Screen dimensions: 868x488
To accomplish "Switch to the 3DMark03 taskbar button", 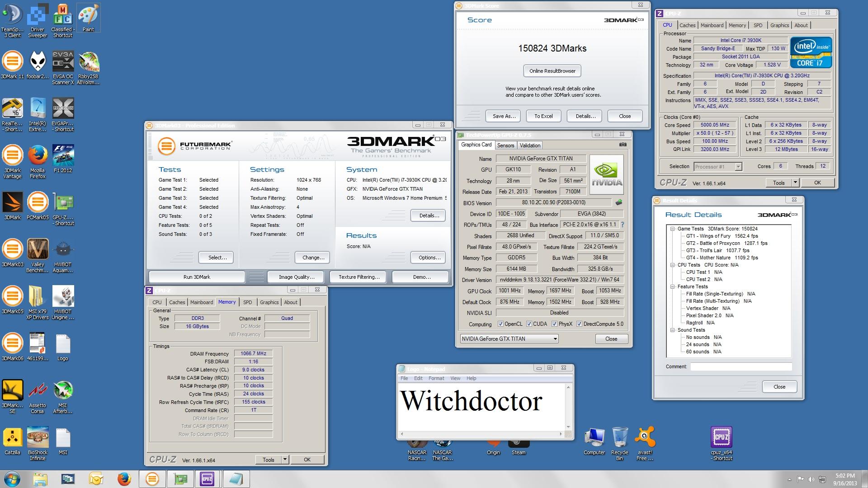I will point(152,479).
